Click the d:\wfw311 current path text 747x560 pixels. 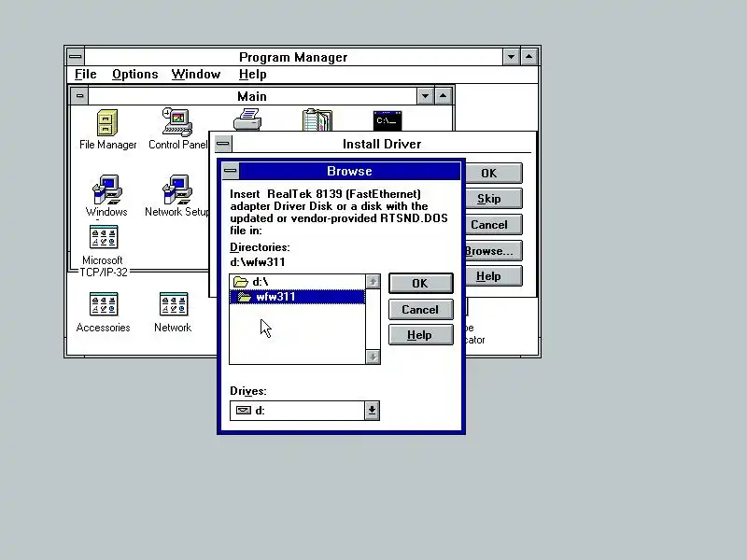(258, 262)
